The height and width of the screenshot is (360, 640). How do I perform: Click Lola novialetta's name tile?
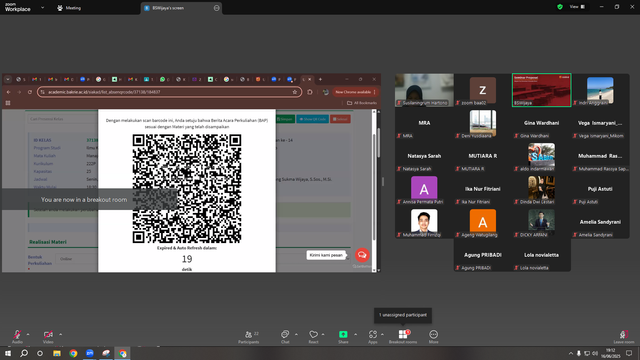541,256
